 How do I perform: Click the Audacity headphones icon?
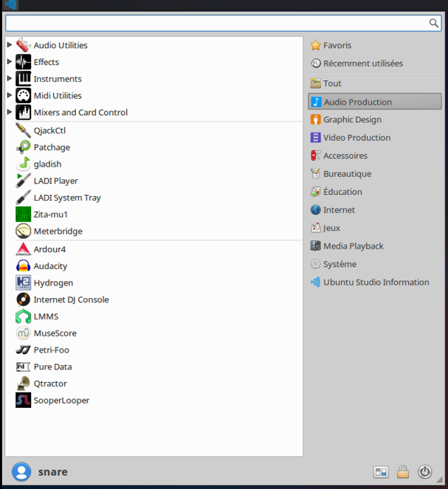point(23,266)
